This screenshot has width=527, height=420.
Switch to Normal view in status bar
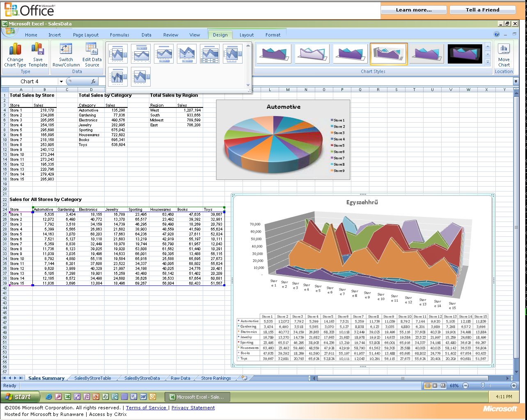click(428, 386)
